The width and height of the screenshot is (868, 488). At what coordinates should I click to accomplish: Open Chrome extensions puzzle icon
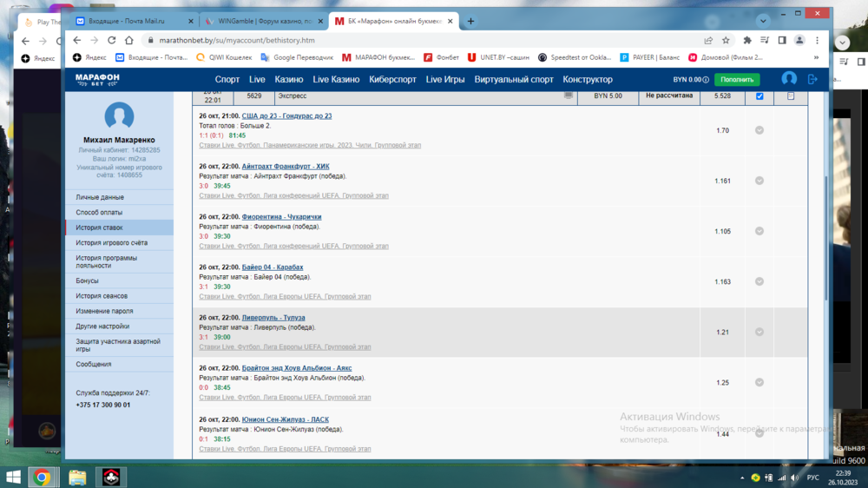coord(746,40)
